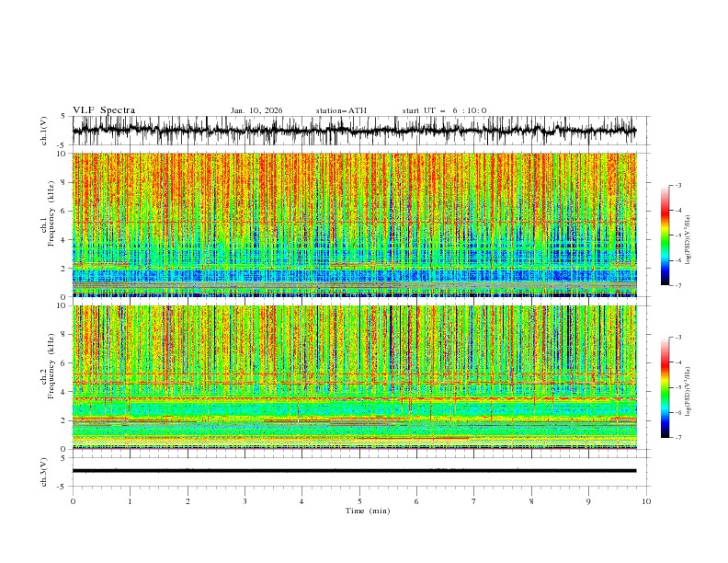Click time axis tick label "1"

tap(130, 501)
